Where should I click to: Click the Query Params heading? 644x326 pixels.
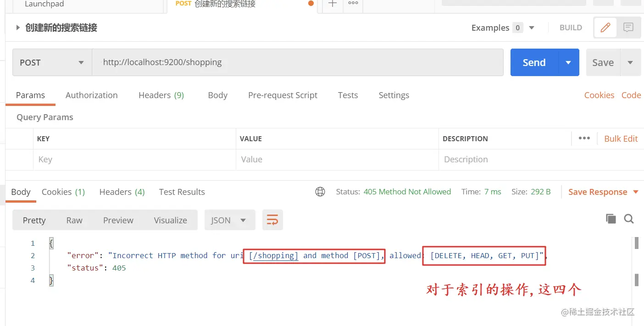[45, 117]
